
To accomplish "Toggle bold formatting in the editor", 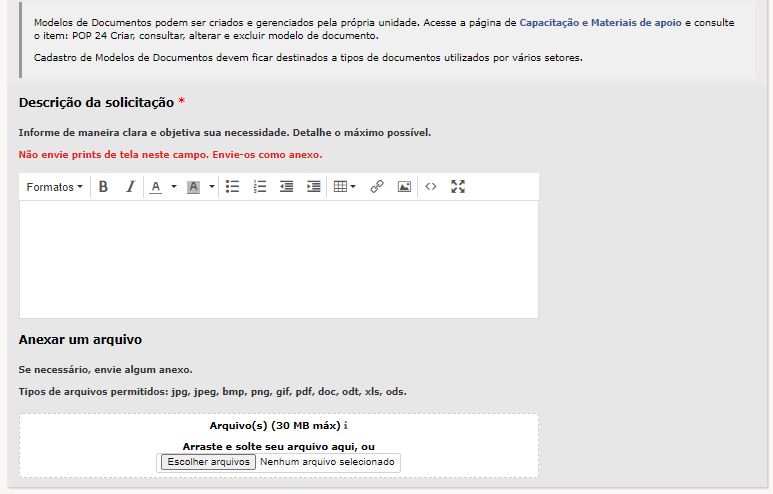I will click(103, 187).
